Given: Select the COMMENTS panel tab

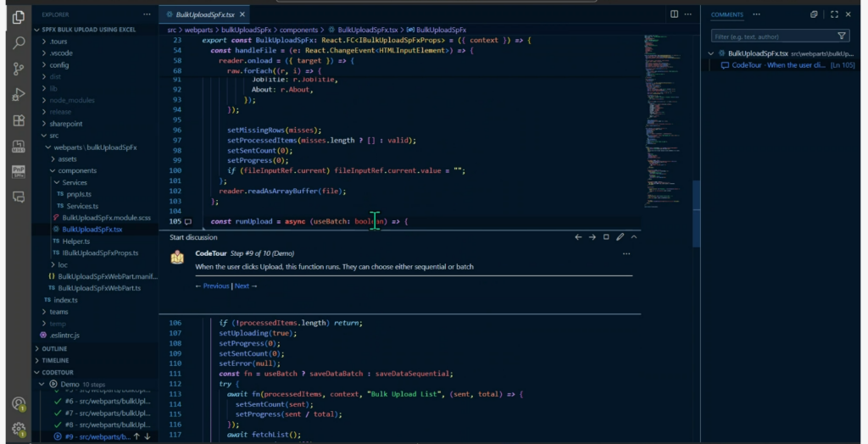Looking at the screenshot, I should (x=726, y=14).
